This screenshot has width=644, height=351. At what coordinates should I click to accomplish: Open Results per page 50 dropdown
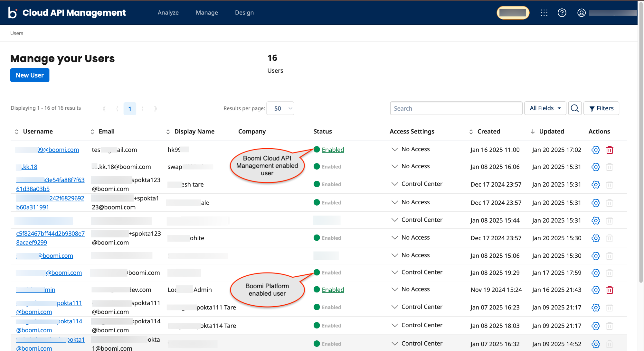coord(280,108)
